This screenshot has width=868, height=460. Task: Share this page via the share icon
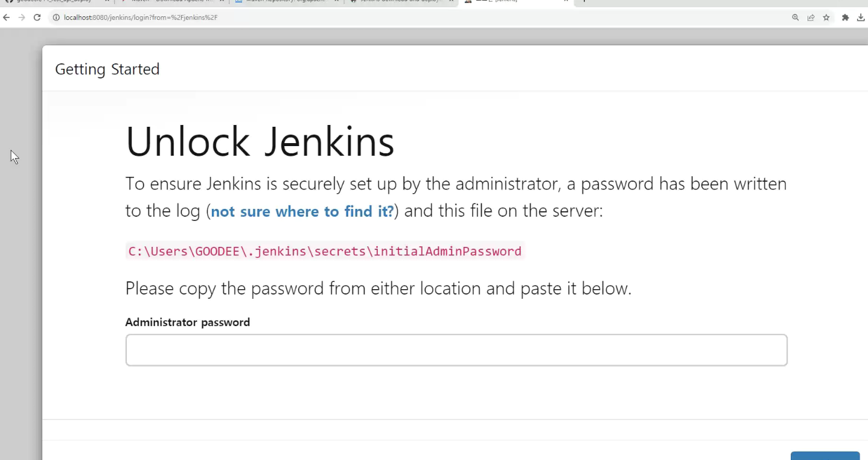(x=811, y=18)
